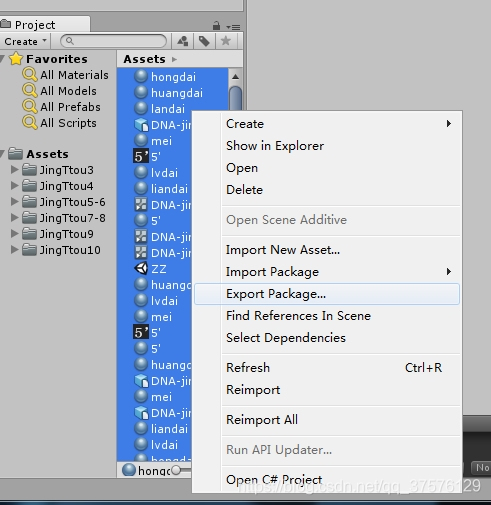
Task: Click the asset list scroll up arrow
Action: pos(235,77)
